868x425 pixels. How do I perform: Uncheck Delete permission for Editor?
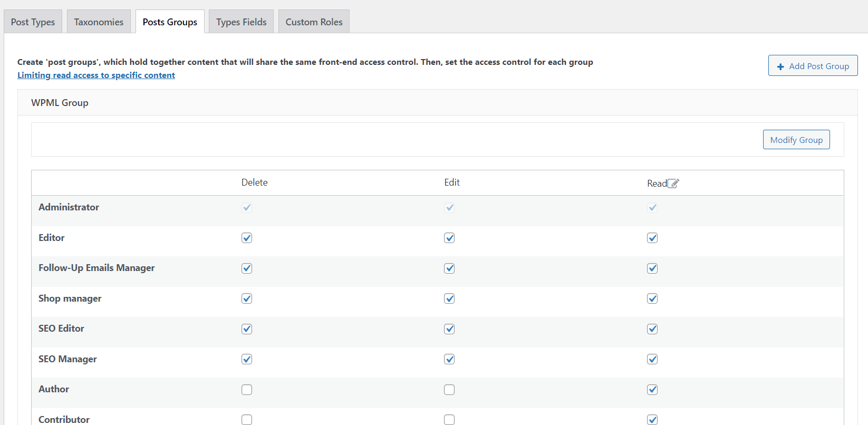tap(247, 238)
